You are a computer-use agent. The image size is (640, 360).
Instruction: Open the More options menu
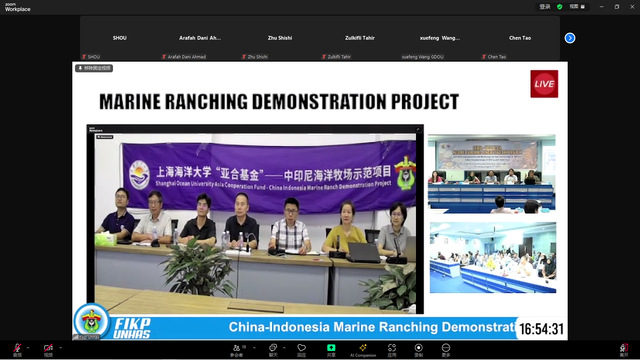click(446, 350)
